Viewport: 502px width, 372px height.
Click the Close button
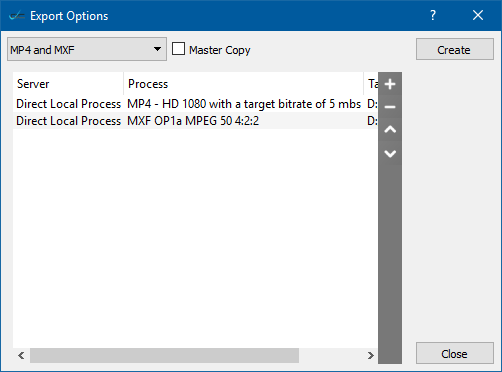[x=455, y=353]
